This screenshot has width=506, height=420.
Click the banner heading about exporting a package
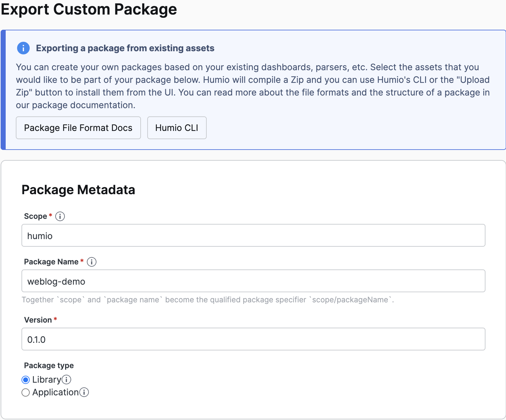[125, 48]
